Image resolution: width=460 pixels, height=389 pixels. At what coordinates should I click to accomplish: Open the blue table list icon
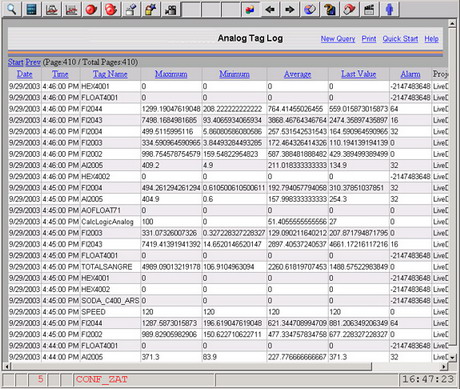tap(31, 9)
